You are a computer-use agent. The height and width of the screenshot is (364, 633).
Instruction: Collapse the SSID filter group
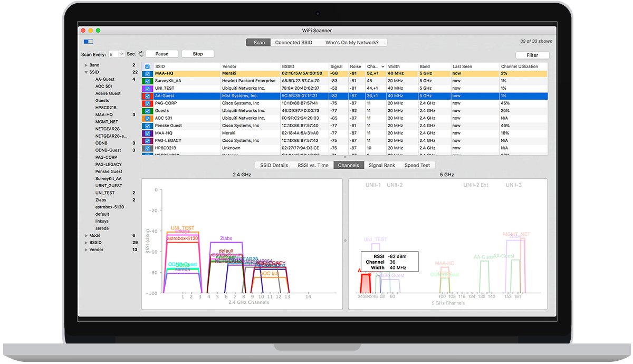tap(85, 72)
